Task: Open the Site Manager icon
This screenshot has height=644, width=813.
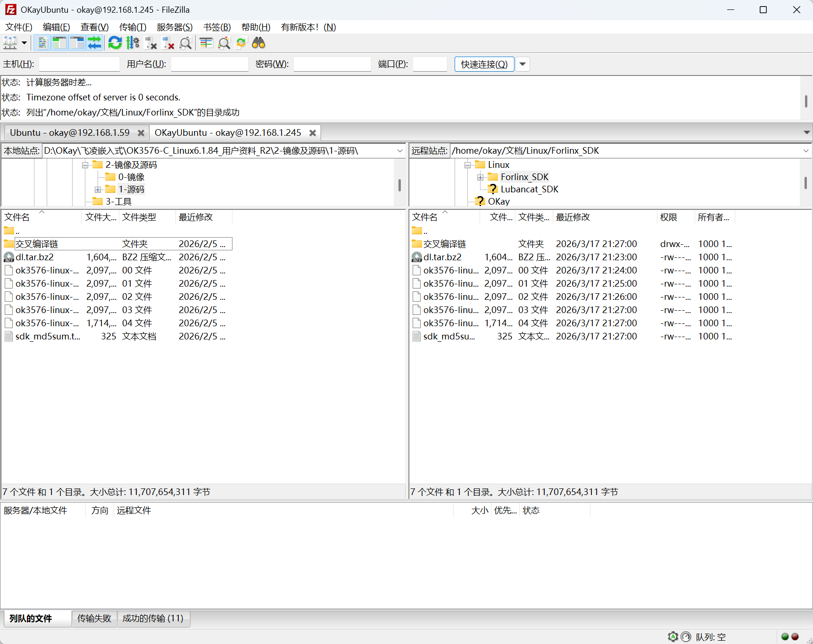Action: [x=10, y=43]
